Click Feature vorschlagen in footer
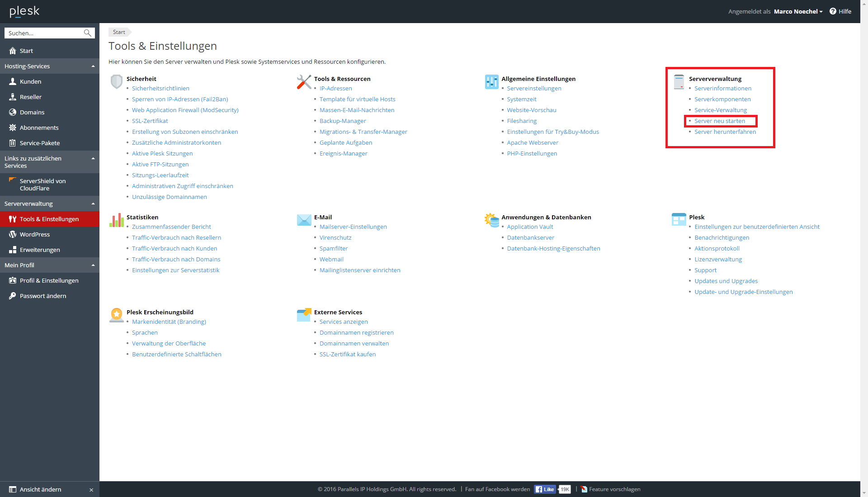This screenshot has width=868, height=497. pyautogui.click(x=615, y=489)
